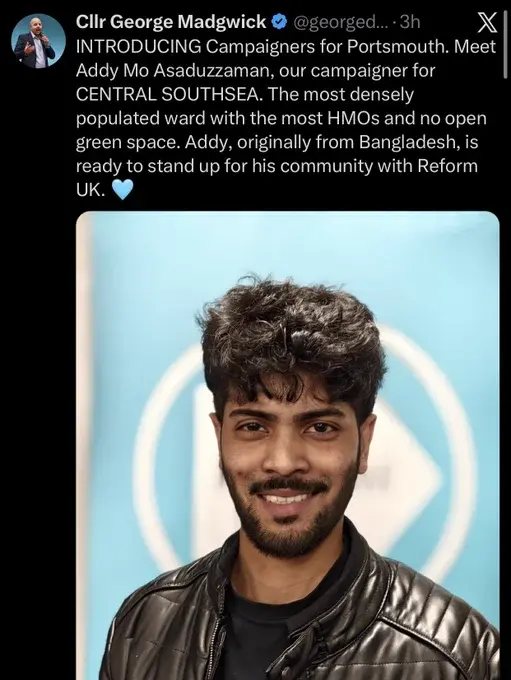Click the word HMOs in the post
Image resolution: width=511 pixels, height=680 pixels.
353,118
